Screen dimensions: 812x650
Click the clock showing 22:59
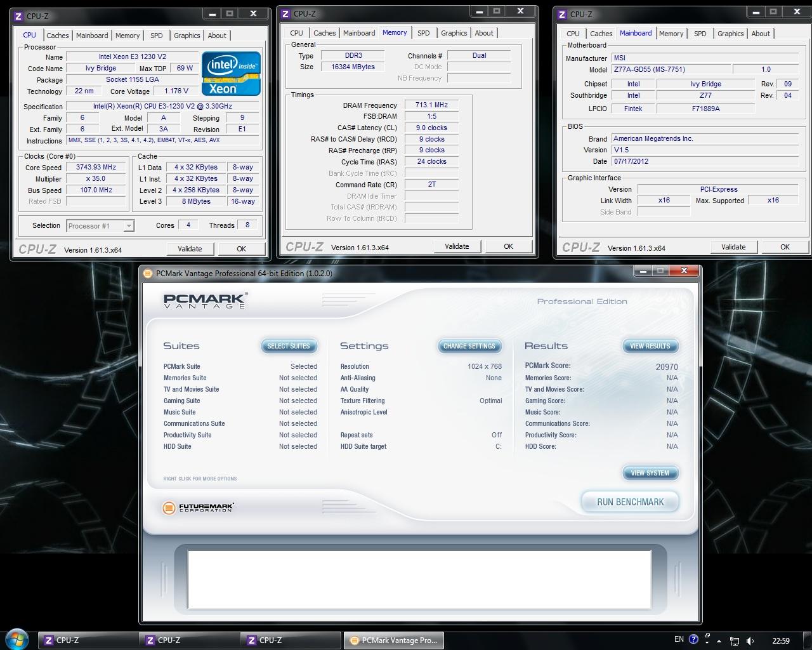point(781,640)
